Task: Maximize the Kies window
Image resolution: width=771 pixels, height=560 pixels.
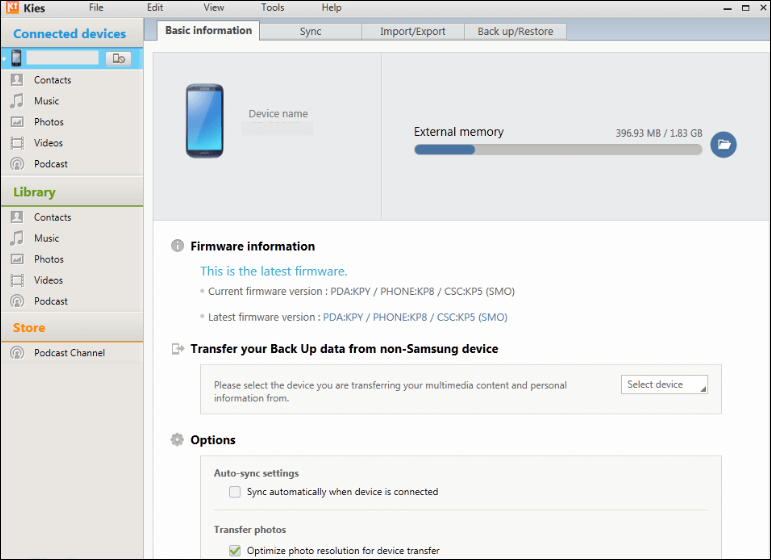Action: [x=746, y=8]
